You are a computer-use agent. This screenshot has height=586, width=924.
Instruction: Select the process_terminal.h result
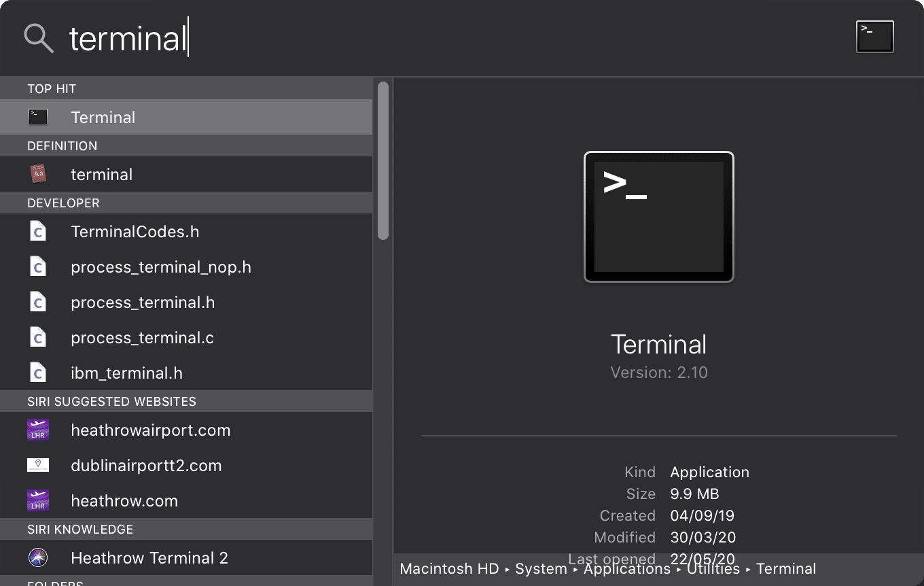click(x=186, y=302)
